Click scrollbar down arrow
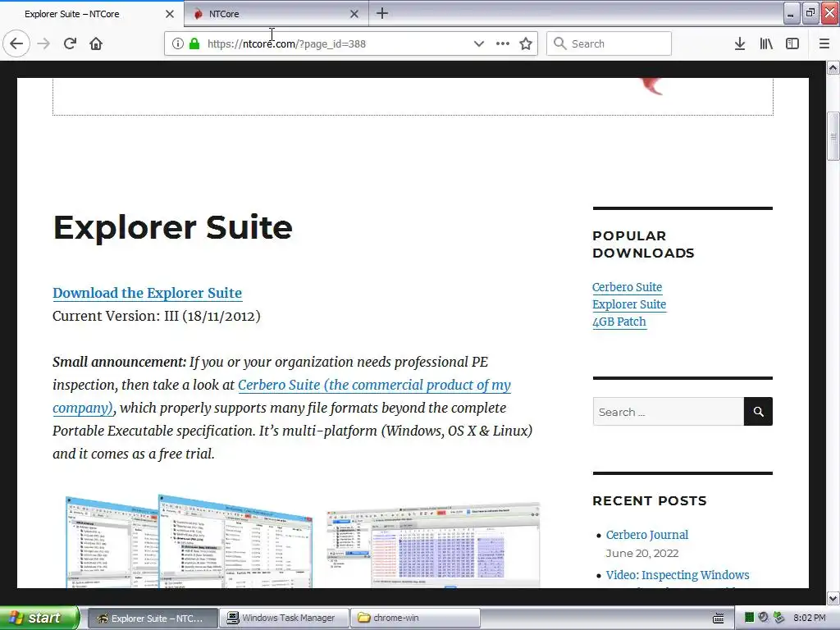The height and width of the screenshot is (630, 840). (x=833, y=598)
